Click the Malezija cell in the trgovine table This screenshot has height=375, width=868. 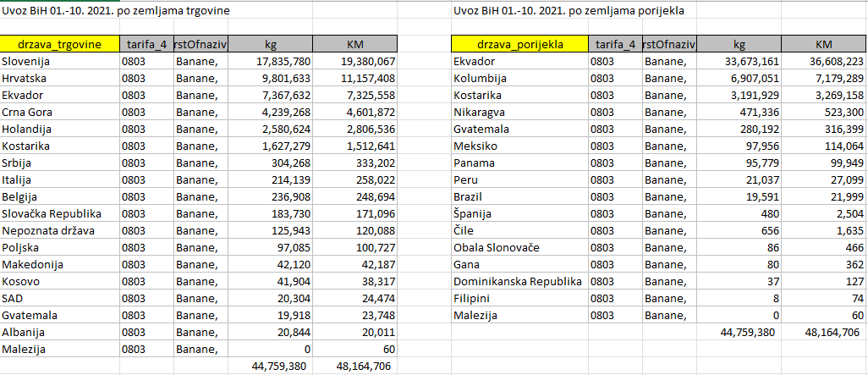[60, 350]
